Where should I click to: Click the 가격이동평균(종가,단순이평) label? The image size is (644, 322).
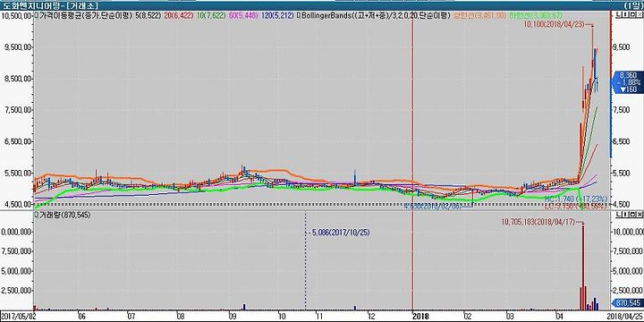tap(86, 16)
